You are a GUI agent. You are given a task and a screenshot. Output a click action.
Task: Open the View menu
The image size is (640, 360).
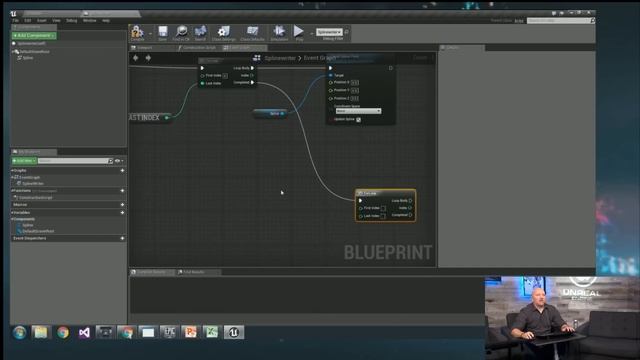click(56, 20)
